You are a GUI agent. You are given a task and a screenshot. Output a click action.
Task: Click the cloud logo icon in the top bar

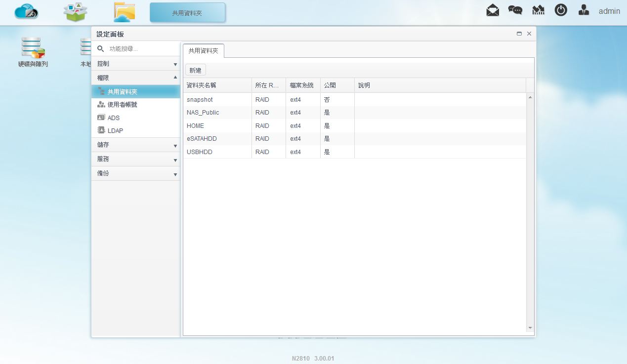tap(26, 12)
